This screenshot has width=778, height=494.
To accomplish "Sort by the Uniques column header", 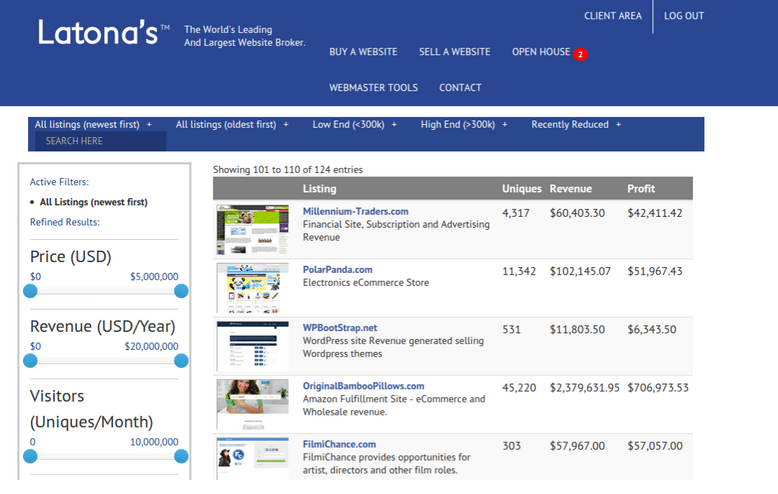I will pos(521,188).
